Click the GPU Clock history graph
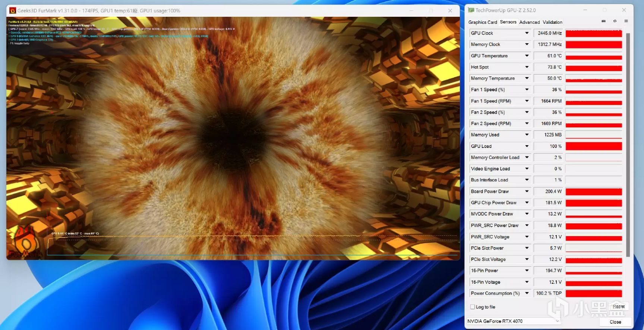This screenshot has height=330, width=644. coord(594,33)
